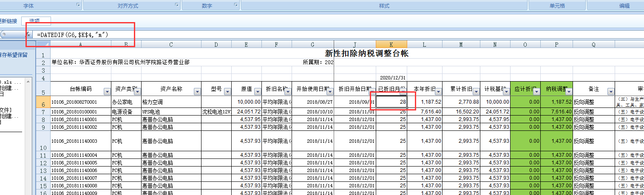The height and width of the screenshot is (195, 644).
Task: Click the 选项 options button
Action: coord(36,21)
